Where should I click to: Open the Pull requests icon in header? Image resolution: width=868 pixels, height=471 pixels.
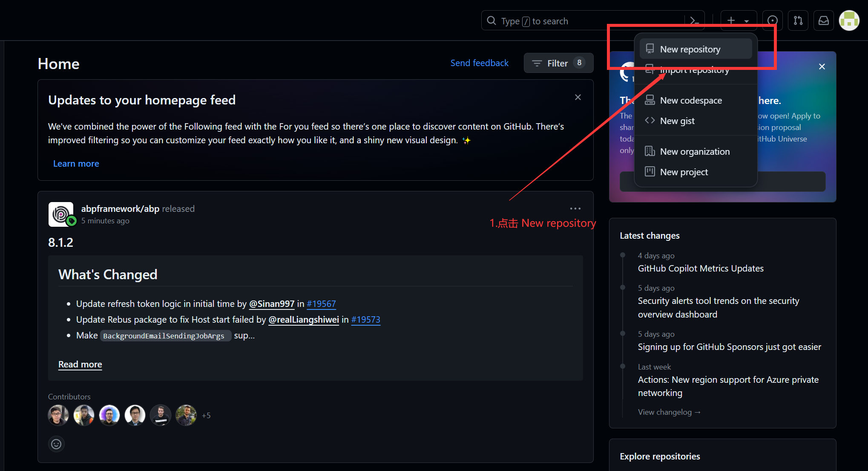[x=798, y=20]
